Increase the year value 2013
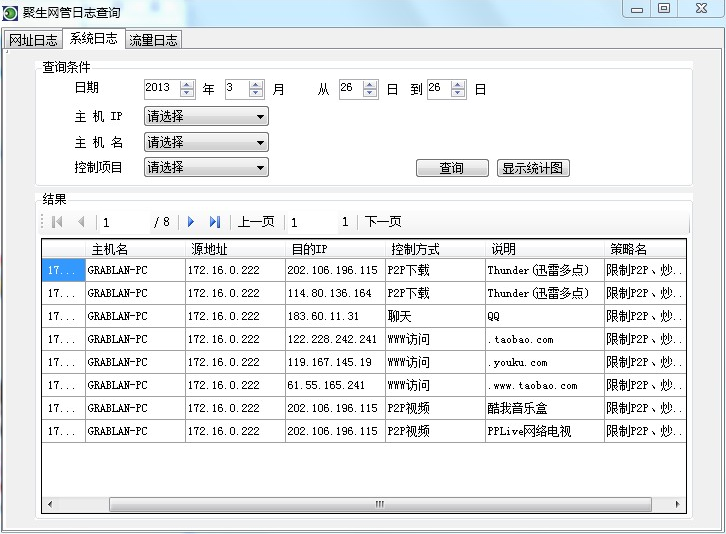The height and width of the screenshot is (534, 726). click(x=187, y=85)
